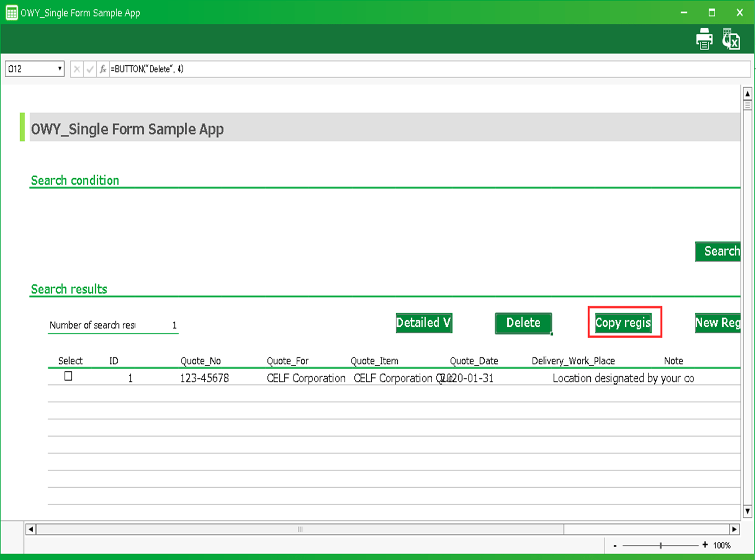Click the formula confirm checkmark icon
The height and width of the screenshot is (560, 756).
point(90,69)
